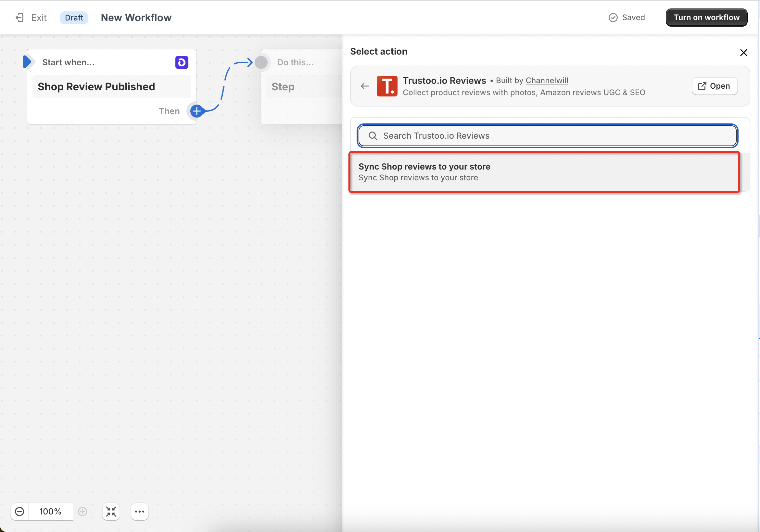The image size is (760, 532).
Task: Close the Select action panel
Action: [x=743, y=52]
